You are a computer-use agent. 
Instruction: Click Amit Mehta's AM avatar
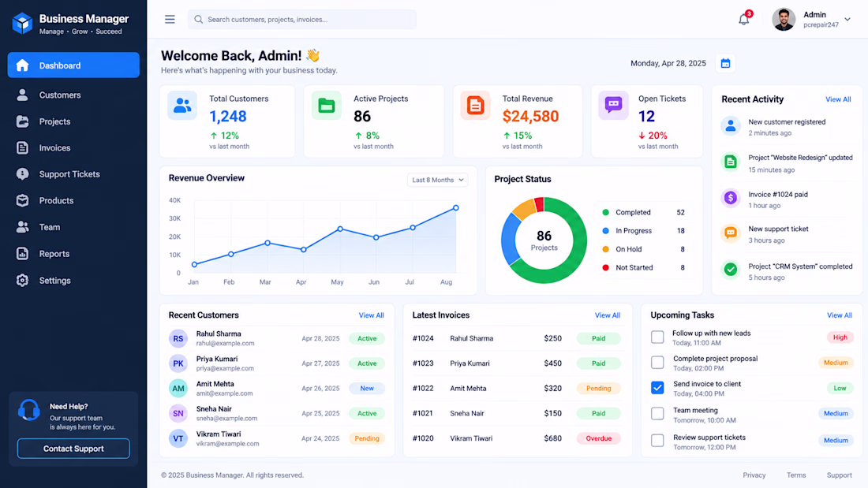pos(178,389)
